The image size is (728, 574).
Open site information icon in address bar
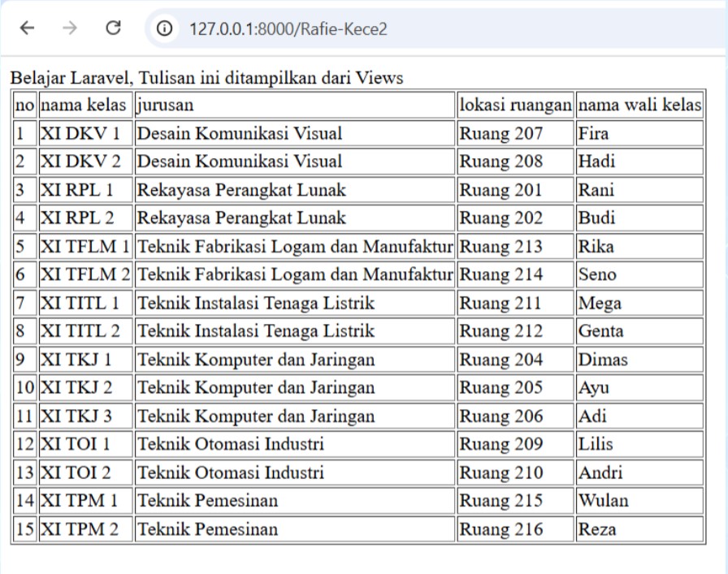point(164,28)
